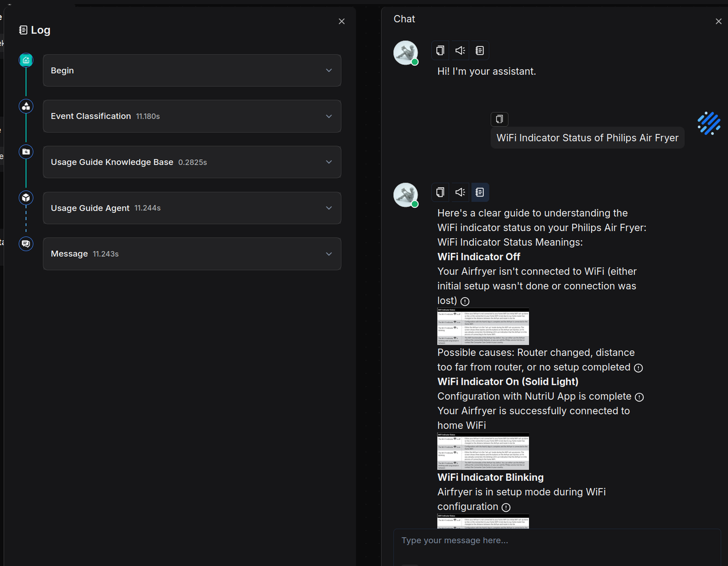Click the Usage Guide Knowledge Base node icon

[x=26, y=152]
